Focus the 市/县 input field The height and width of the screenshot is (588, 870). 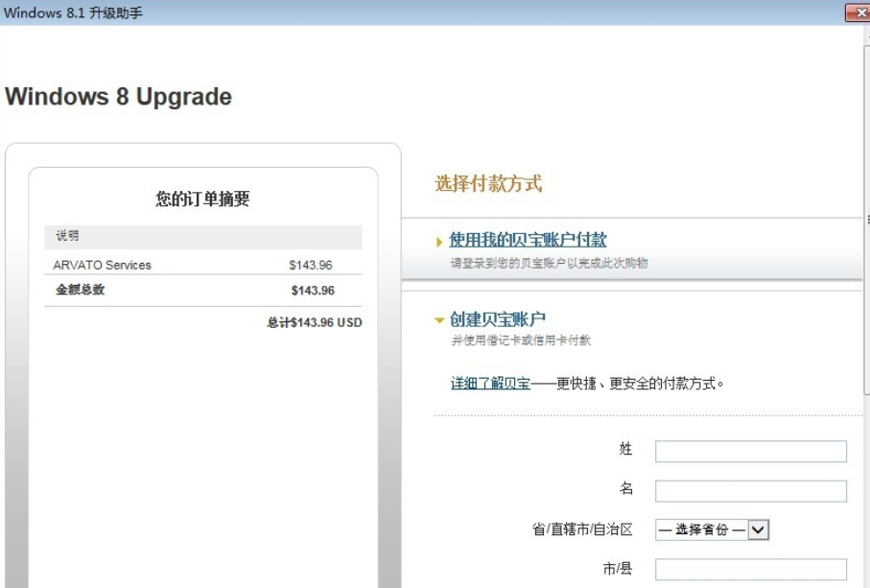click(x=751, y=569)
